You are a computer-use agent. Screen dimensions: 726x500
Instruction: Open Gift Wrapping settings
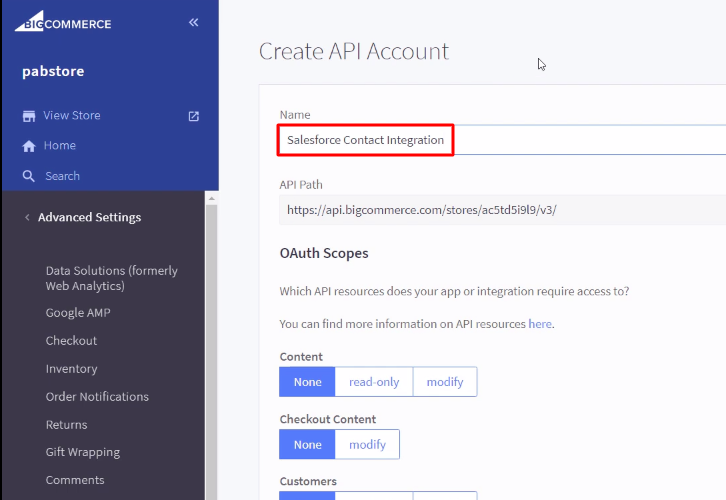83,452
